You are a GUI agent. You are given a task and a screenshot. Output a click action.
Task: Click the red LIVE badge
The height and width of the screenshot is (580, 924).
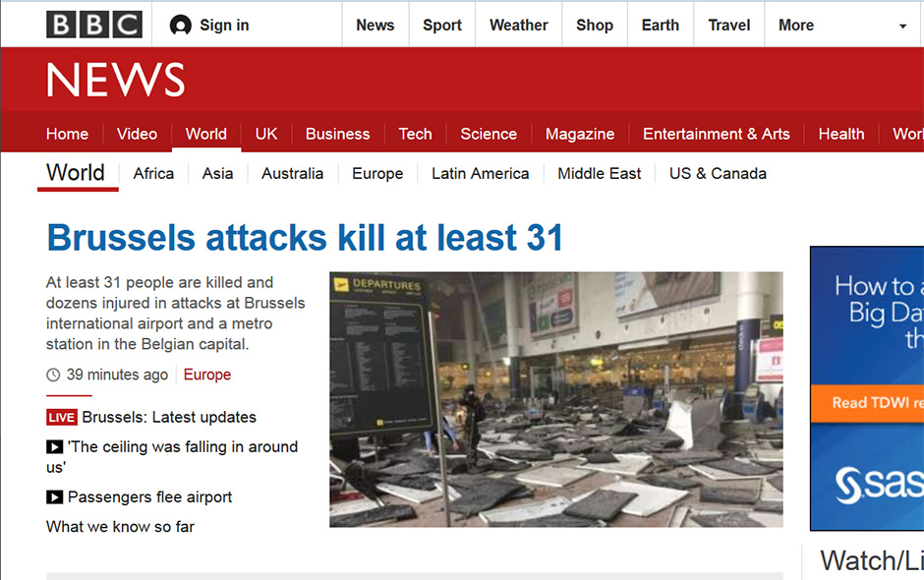click(61, 418)
